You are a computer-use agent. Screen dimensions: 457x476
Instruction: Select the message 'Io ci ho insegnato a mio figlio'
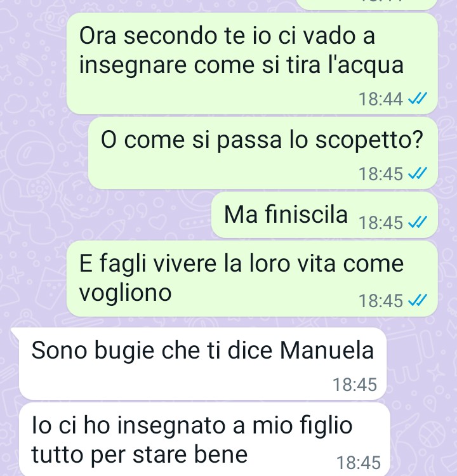(204, 439)
